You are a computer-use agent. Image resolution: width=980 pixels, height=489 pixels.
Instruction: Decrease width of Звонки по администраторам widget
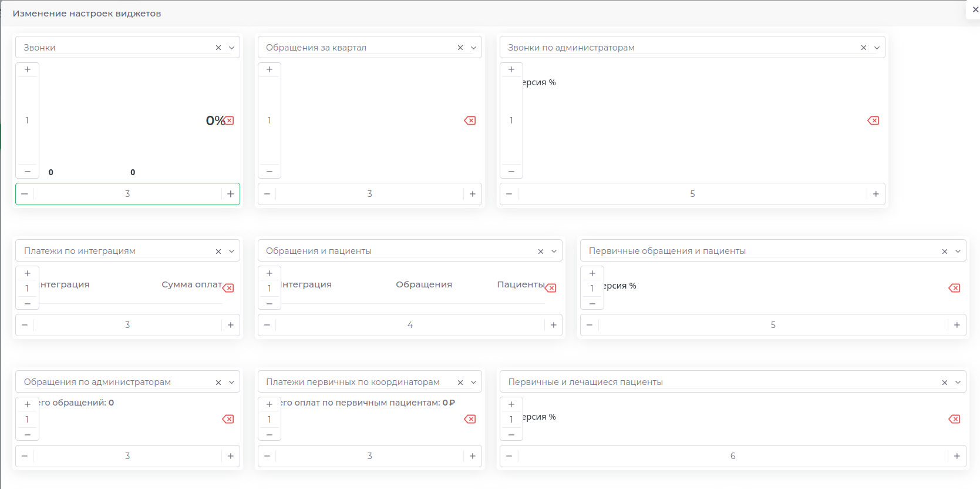coord(509,194)
